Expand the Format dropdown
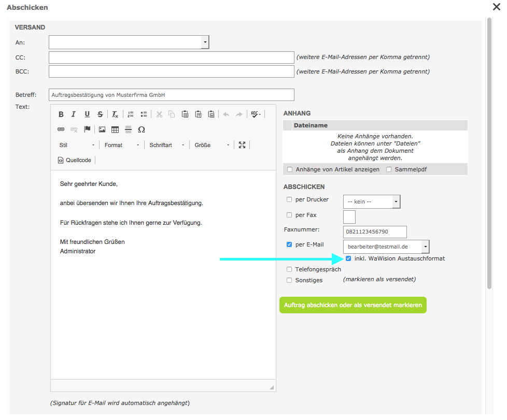Screen dimensions: 507x420 point(122,145)
